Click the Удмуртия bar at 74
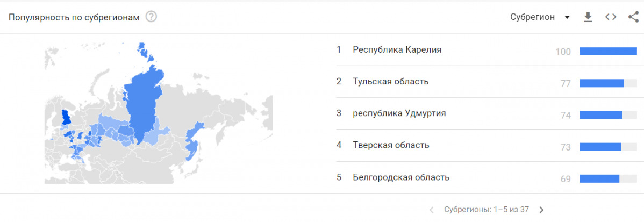Image resolution: width=644 pixels, height=222 pixels. (601, 115)
